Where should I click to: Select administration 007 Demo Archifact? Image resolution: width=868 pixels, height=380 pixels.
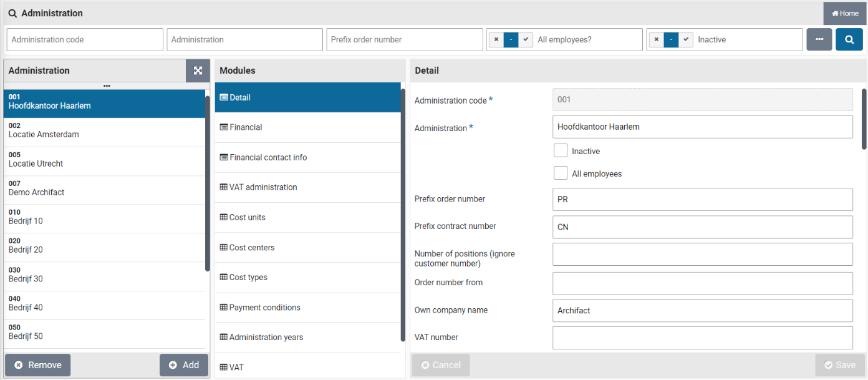pyautogui.click(x=37, y=188)
